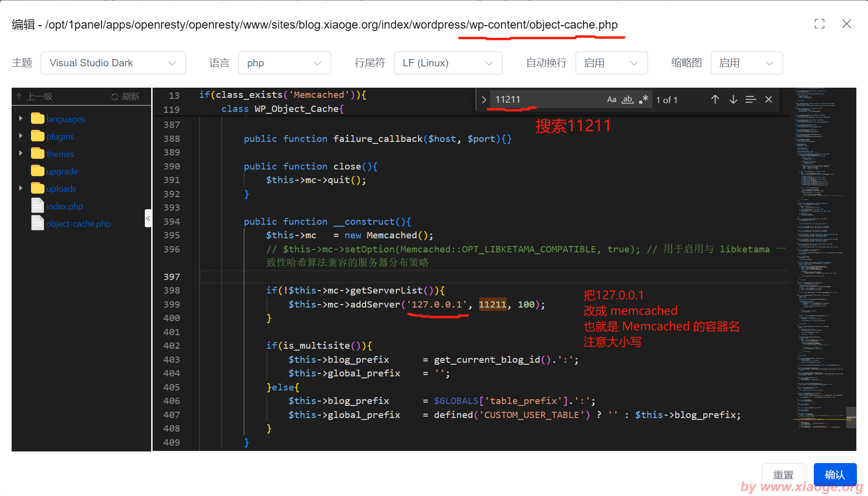Toggle match whole word option
The image size is (868, 496).
click(x=627, y=99)
